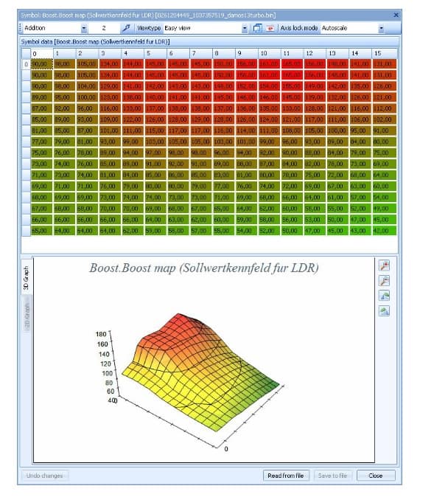
Task: Switch to the 3D Graph tab
Action: pos(27,278)
